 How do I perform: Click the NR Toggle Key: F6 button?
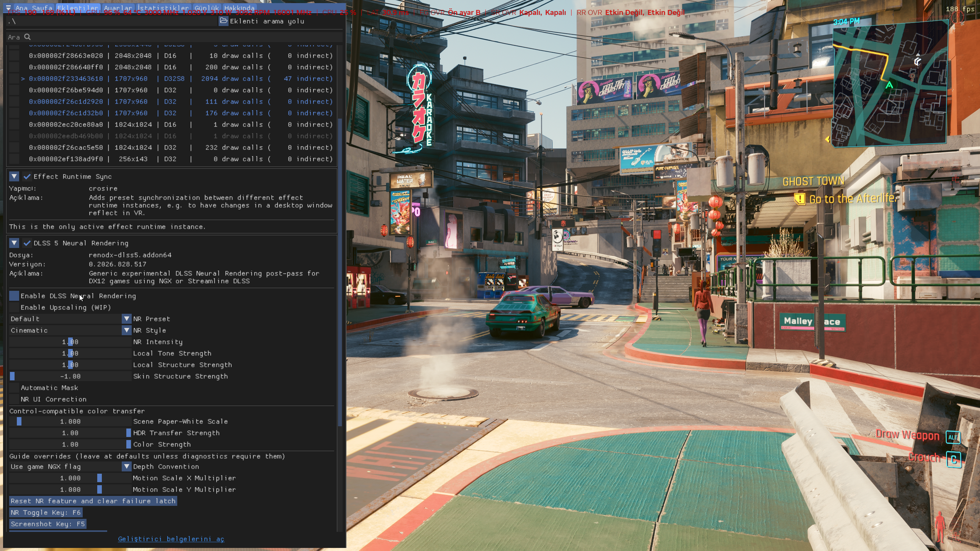pos(46,512)
